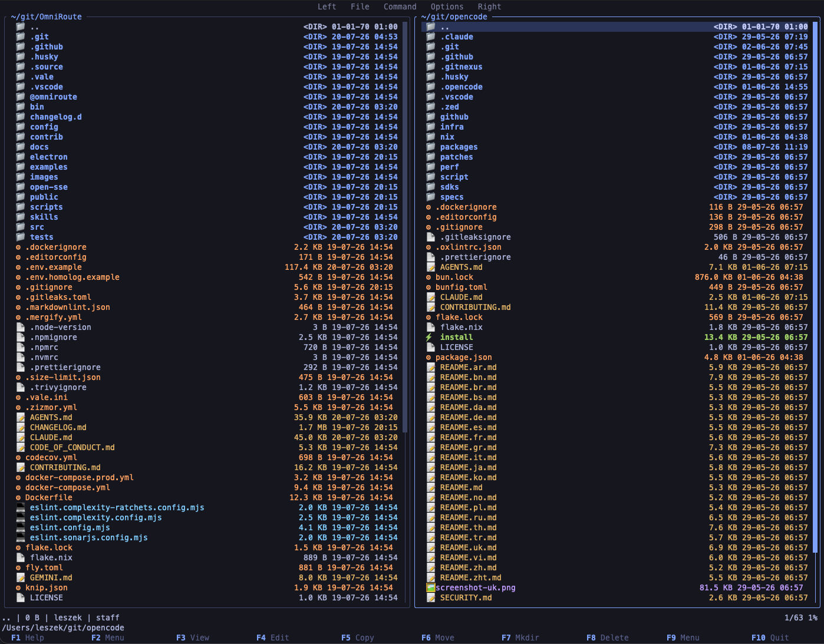Click F1 Help button

pyautogui.click(x=28, y=638)
